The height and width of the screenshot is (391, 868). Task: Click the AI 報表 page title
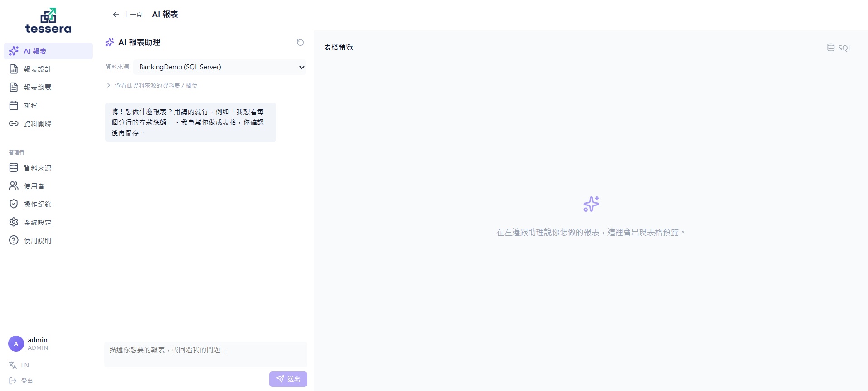[165, 15]
